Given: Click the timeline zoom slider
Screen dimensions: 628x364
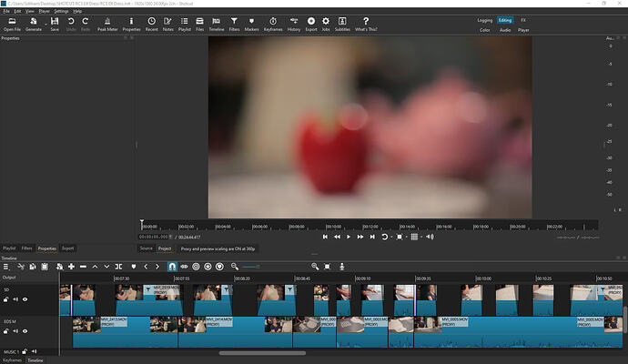Looking at the screenshot, I should pos(251,267).
